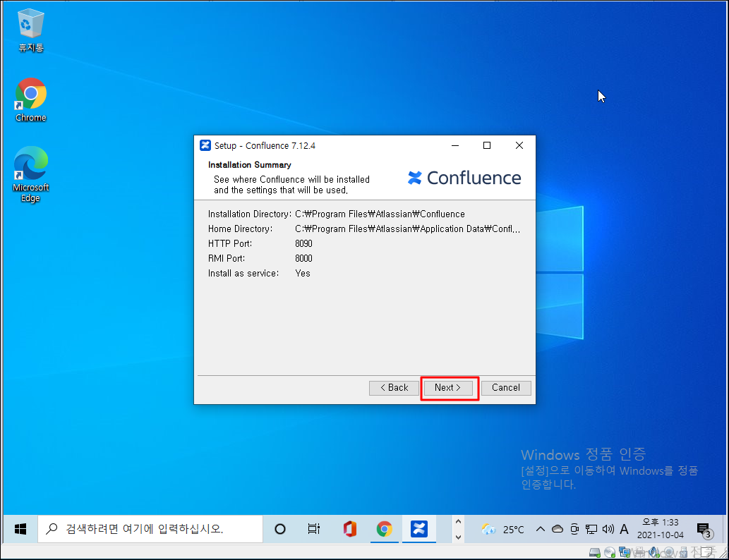
Task: Minimize the Setup window
Action: pyautogui.click(x=455, y=145)
